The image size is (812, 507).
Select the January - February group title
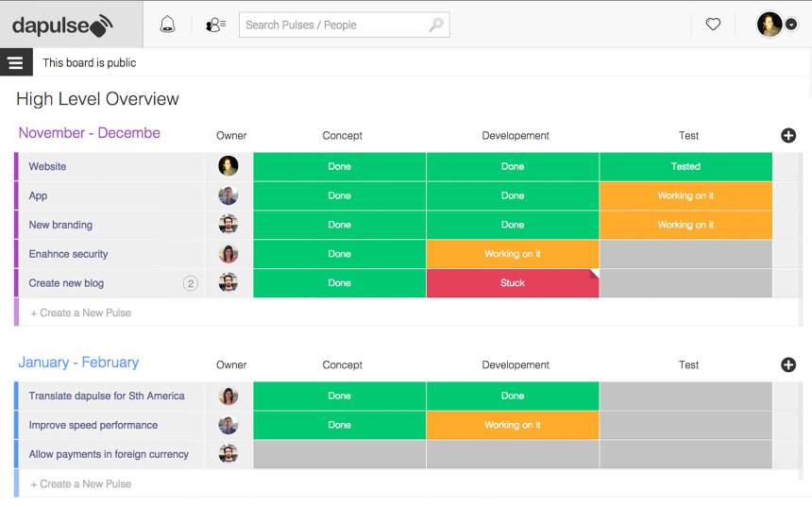78,363
